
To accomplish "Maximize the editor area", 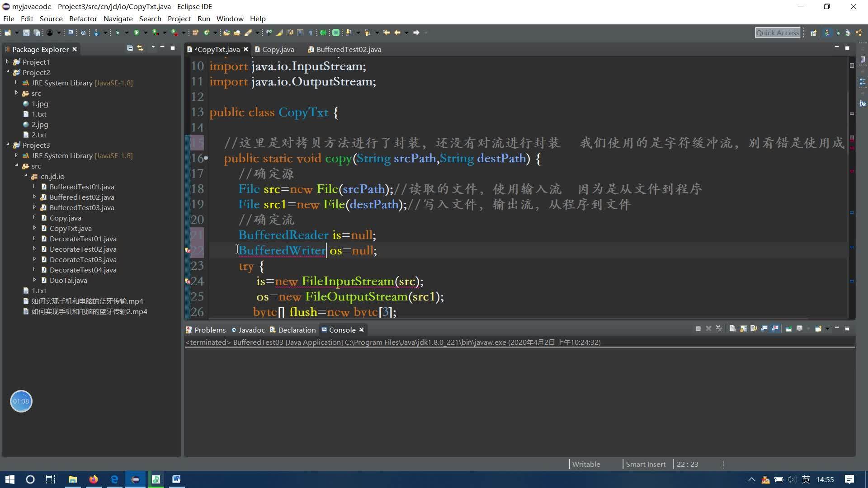I will coord(847,47).
